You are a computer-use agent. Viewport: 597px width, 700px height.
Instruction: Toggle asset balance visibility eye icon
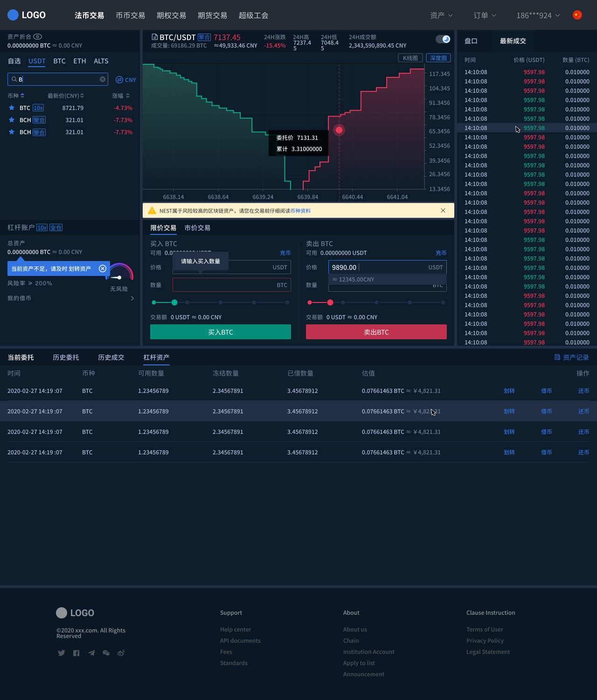[38, 36]
